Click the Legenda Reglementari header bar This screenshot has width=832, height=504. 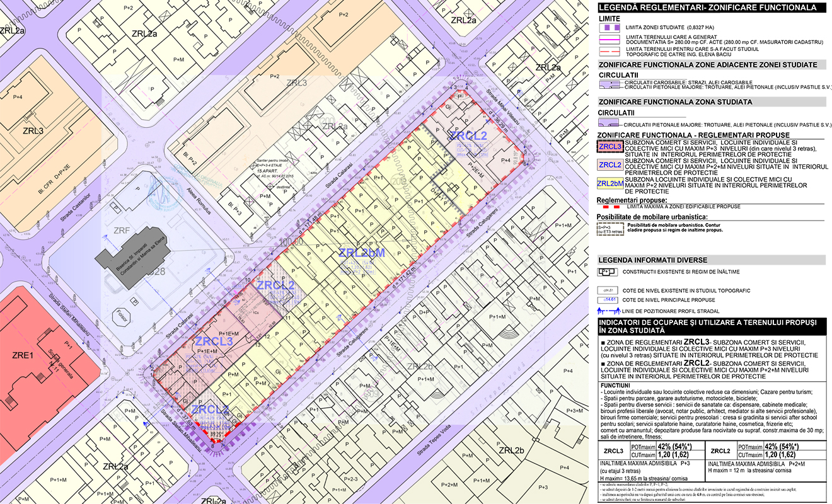[712, 8]
